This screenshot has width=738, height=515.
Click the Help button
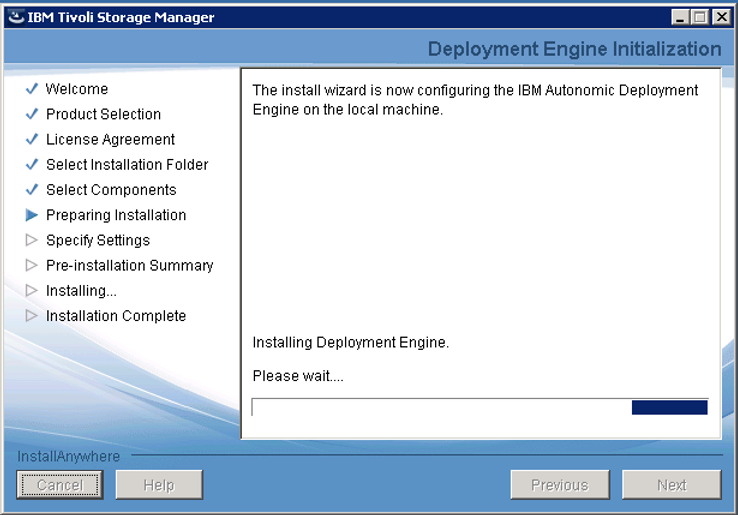pos(159,484)
